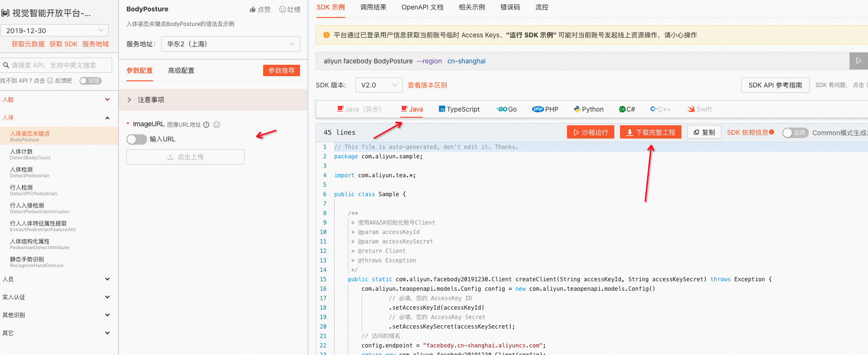Switch to the 流控 tab
This screenshot has height=355, width=868.
[x=542, y=7]
